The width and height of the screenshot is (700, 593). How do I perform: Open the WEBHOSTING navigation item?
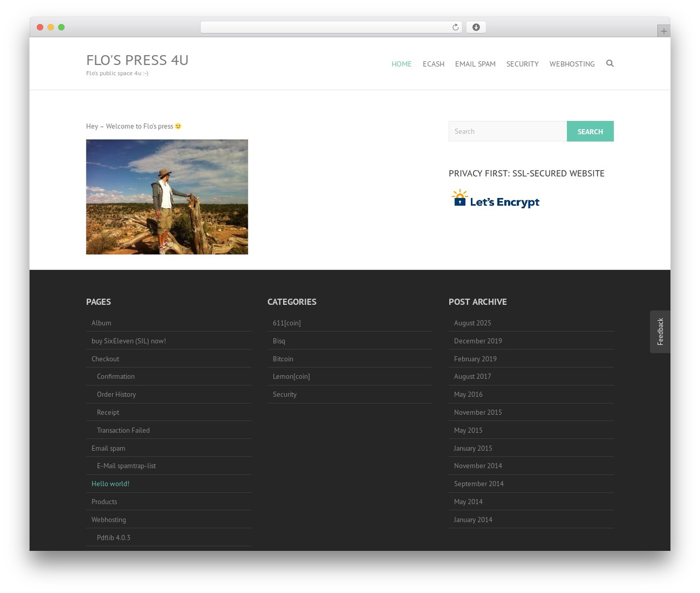tap(571, 64)
